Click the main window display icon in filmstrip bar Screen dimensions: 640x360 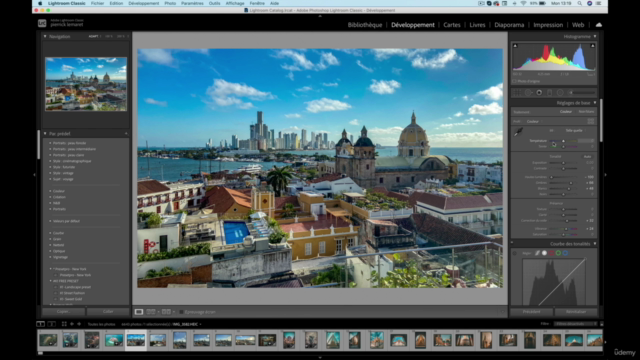pyautogui.click(x=40, y=324)
